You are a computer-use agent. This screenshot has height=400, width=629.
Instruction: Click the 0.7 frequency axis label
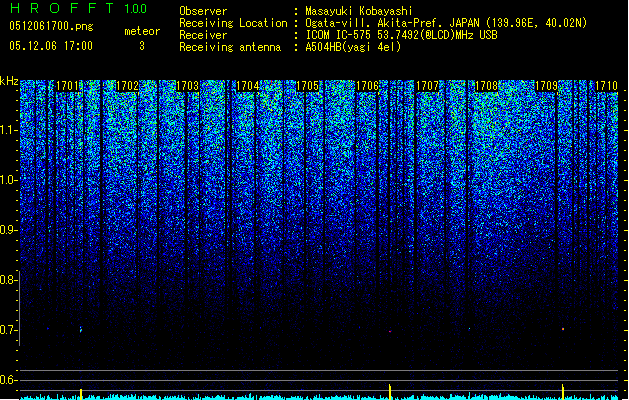[x=9, y=330]
